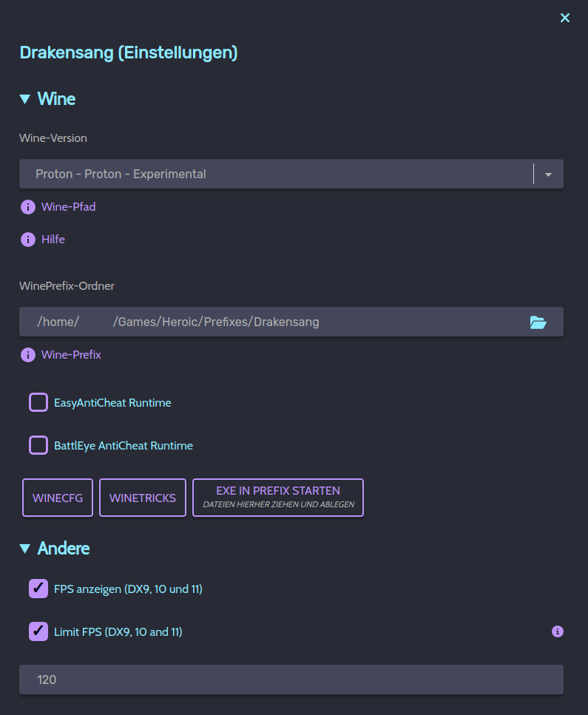Click the info icon next to Wine-Pfad

coord(28,207)
